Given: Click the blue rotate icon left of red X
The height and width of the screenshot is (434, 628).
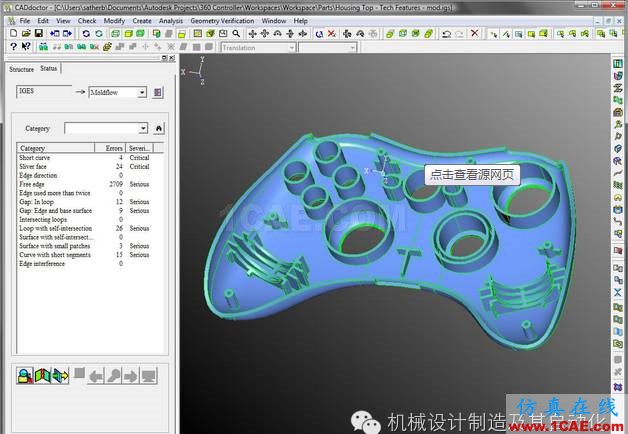Looking at the screenshot, I should (319, 34).
